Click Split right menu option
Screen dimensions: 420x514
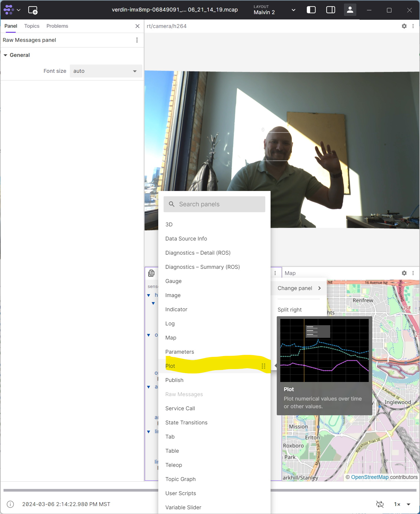pyautogui.click(x=289, y=310)
